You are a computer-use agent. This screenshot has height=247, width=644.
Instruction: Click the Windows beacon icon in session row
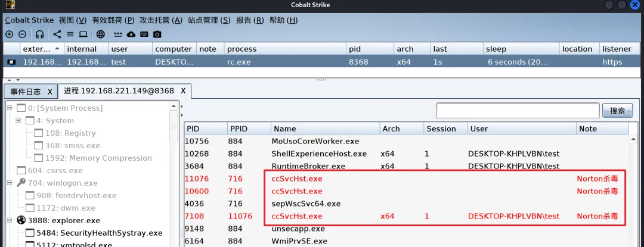tap(12, 62)
